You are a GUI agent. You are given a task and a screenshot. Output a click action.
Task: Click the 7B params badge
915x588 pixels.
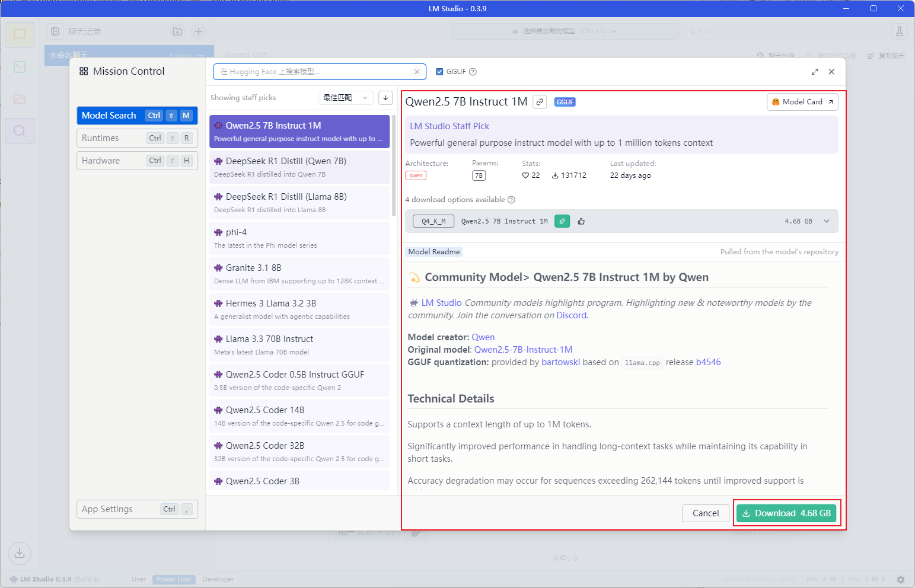tap(479, 175)
